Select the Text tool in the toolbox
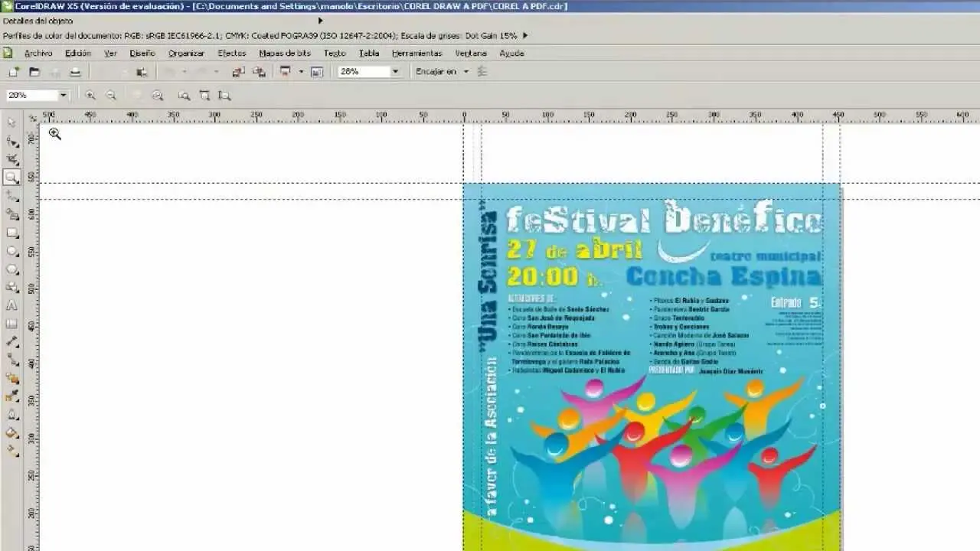Image resolution: width=980 pixels, height=551 pixels. pyautogui.click(x=11, y=305)
